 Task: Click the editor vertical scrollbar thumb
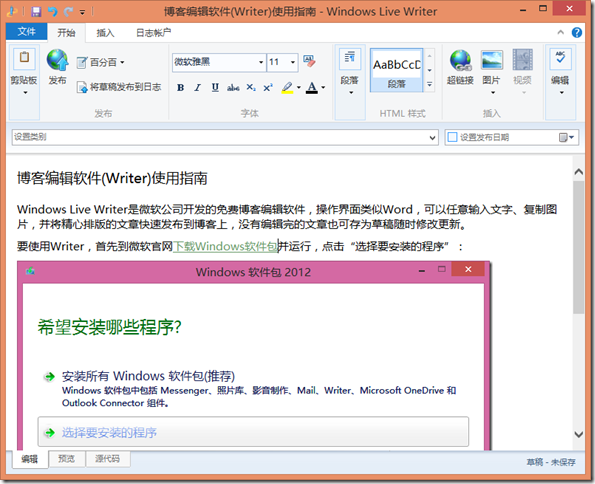tap(579, 247)
